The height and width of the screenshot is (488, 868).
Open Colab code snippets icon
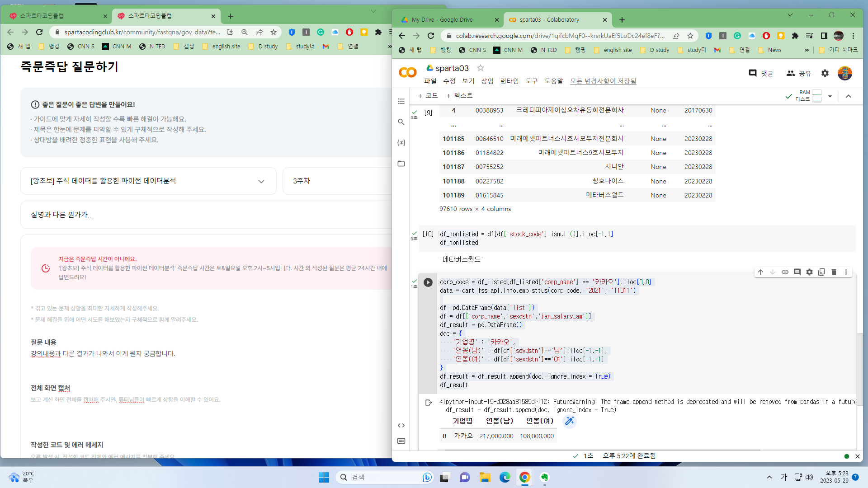pyautogui.click(x=401, y=426)
